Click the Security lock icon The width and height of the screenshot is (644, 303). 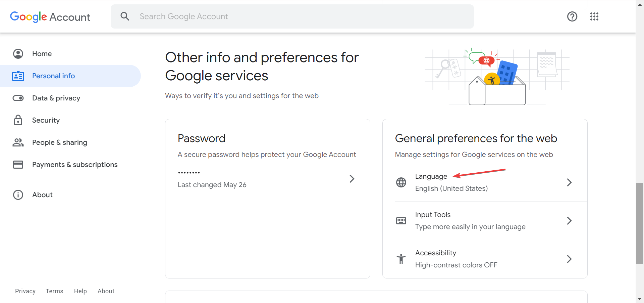click(x=18, y=120)
